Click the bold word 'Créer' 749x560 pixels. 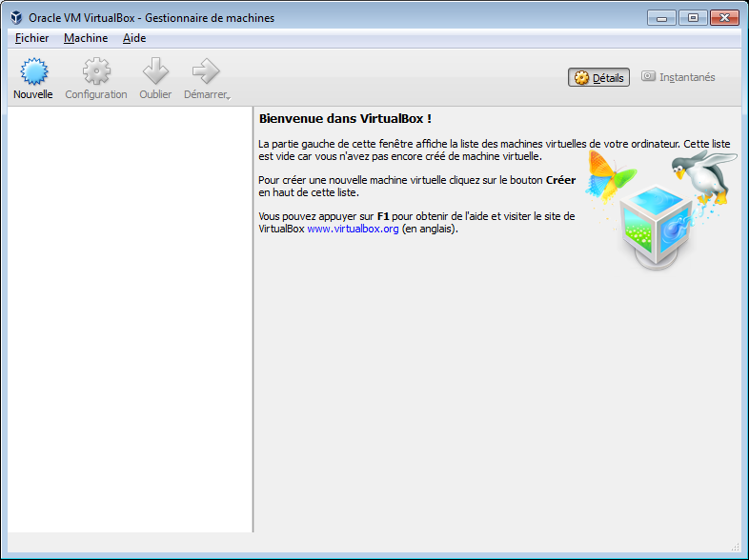tap(560, 180)
